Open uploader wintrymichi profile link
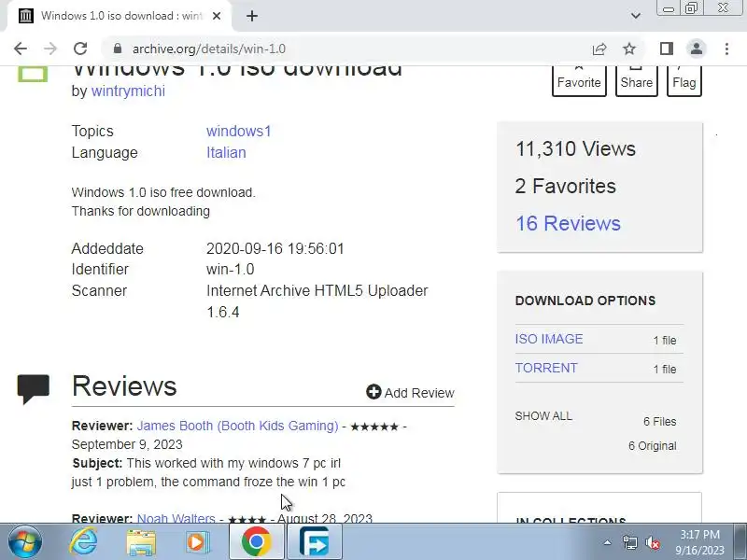 pos(128,91)
